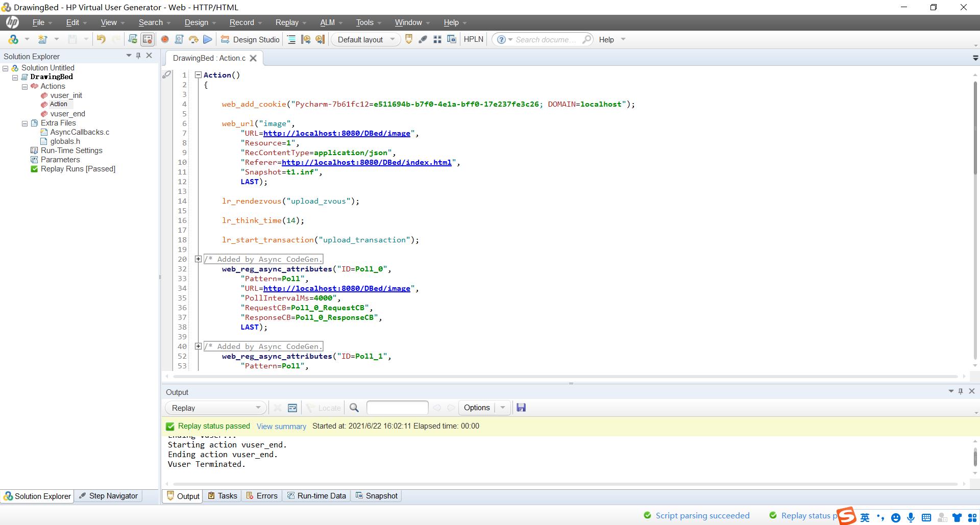Click the Output search text field
The width and height of the screenshot is (980, 525).
point(397,408)
